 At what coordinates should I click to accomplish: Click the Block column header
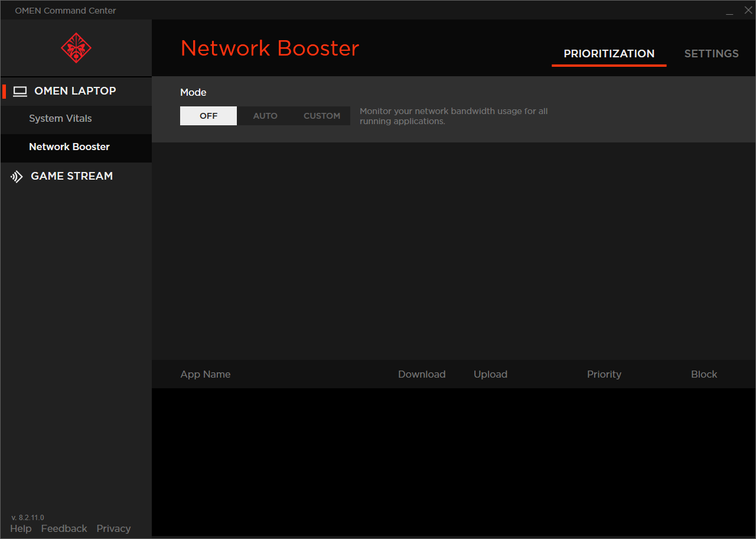[x=704, y=374]
